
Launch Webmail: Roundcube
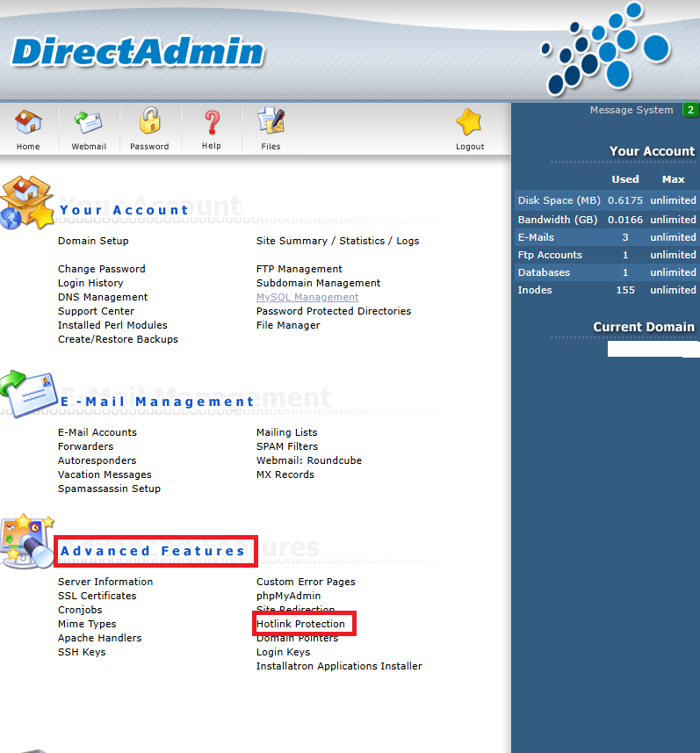pos(309,460)
